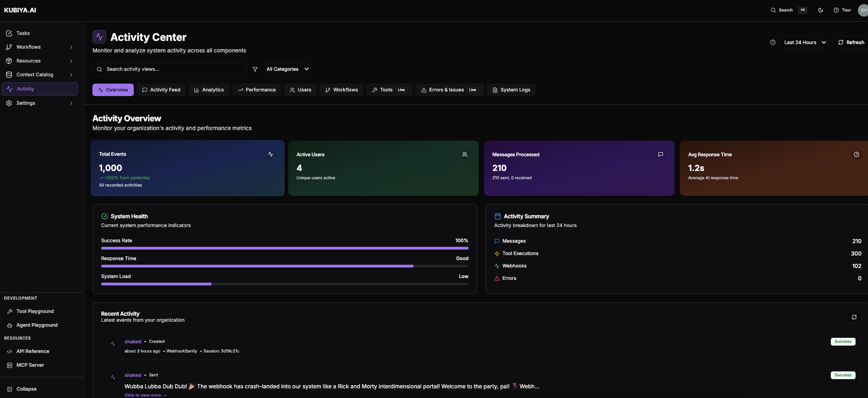Click the Tasks sidebar icon
The width and height of the screenshot is (868, 398).
[x=9, y=33]
